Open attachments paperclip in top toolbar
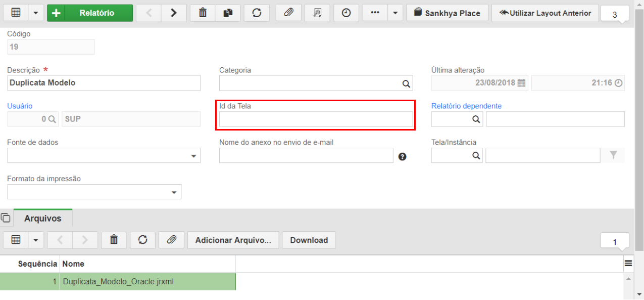 (288, 13)
